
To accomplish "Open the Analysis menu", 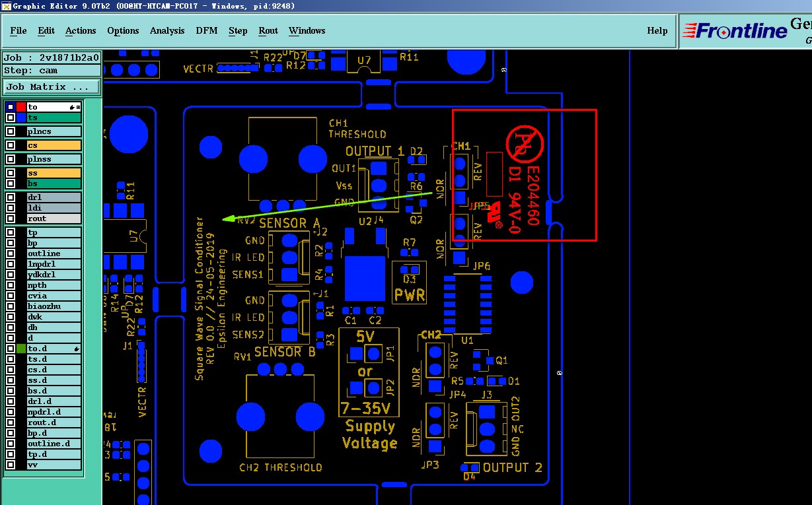I will (167, 30).
